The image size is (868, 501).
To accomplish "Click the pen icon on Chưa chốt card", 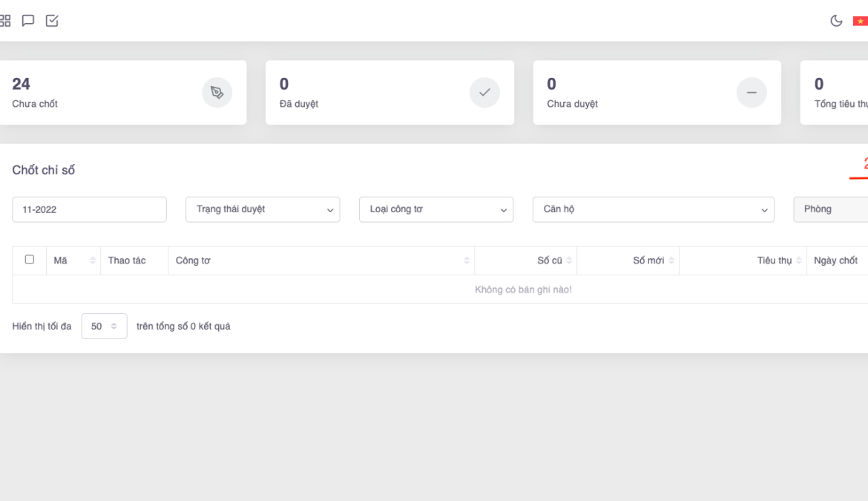I will [217, 93].
